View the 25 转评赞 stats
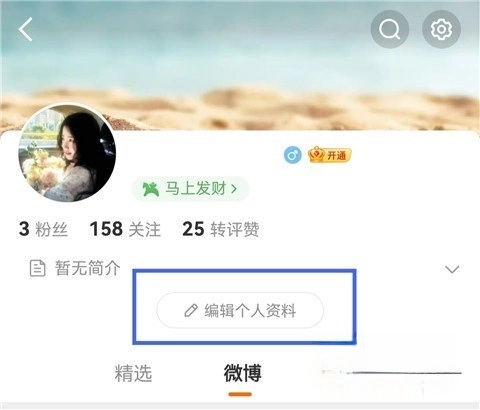The height and width of the screenshot is (410, 480). point(221,229)
